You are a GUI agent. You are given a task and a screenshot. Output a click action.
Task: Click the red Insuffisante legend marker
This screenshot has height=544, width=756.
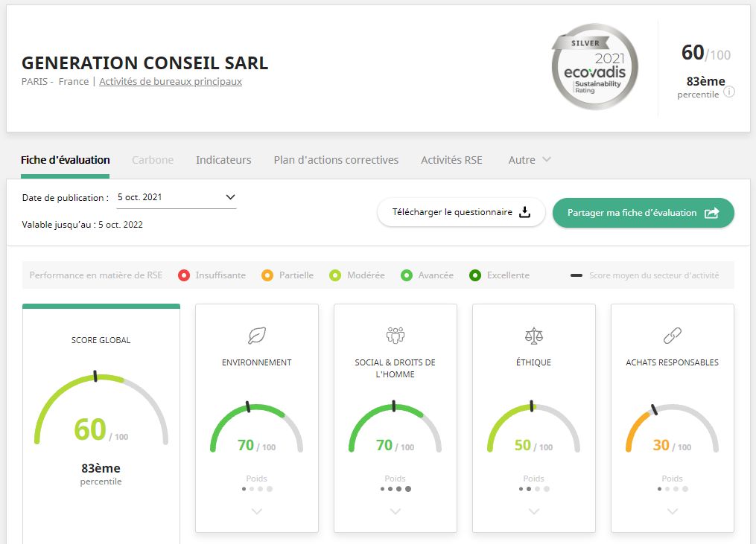pyautogui.click(x=184, y=275)
